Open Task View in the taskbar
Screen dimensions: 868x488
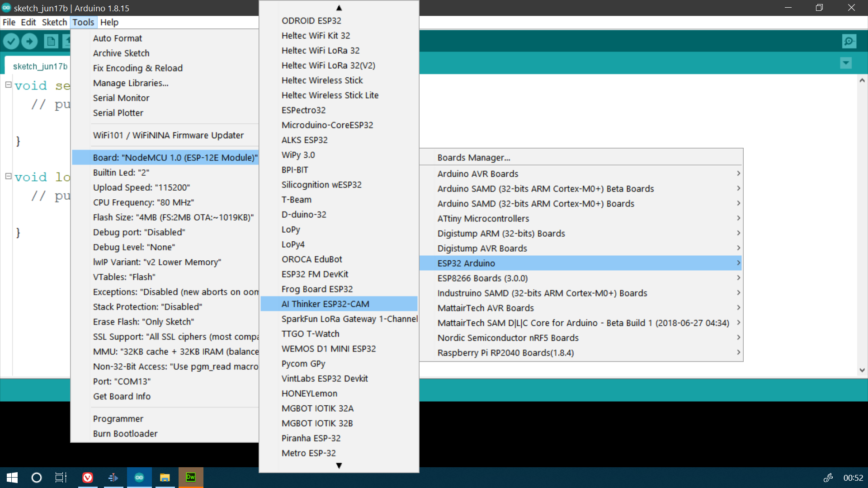(61, 478)
